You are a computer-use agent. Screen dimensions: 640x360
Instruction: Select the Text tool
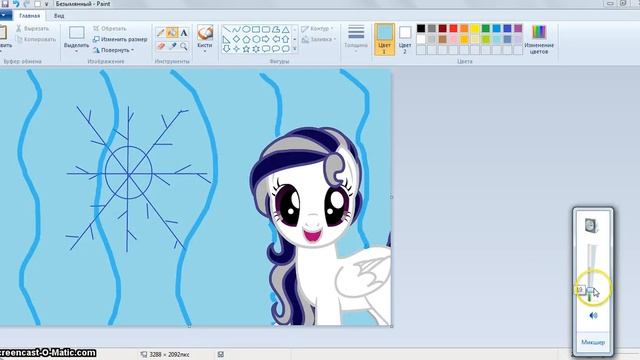point(184,33)
